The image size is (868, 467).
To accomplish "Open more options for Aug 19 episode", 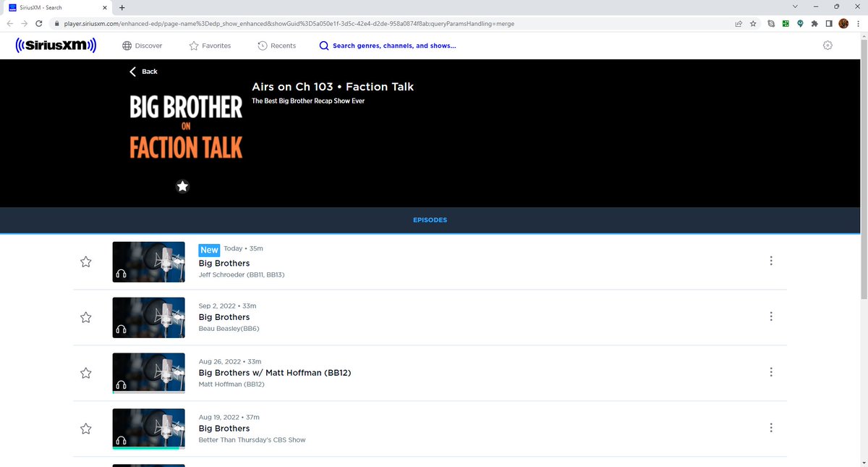I will click(x=771, y=428).
